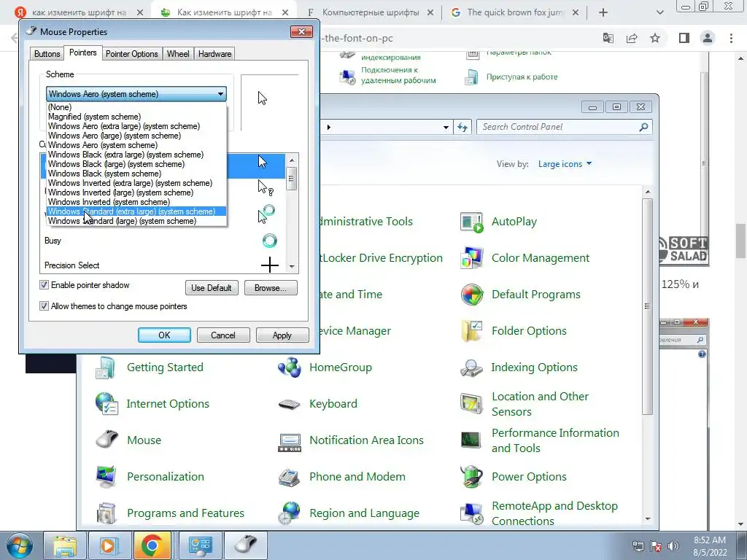Screen dimensions: 747x560
Task: Toggle Enable pointer shadow checkbox
Action: pos(44,285)
